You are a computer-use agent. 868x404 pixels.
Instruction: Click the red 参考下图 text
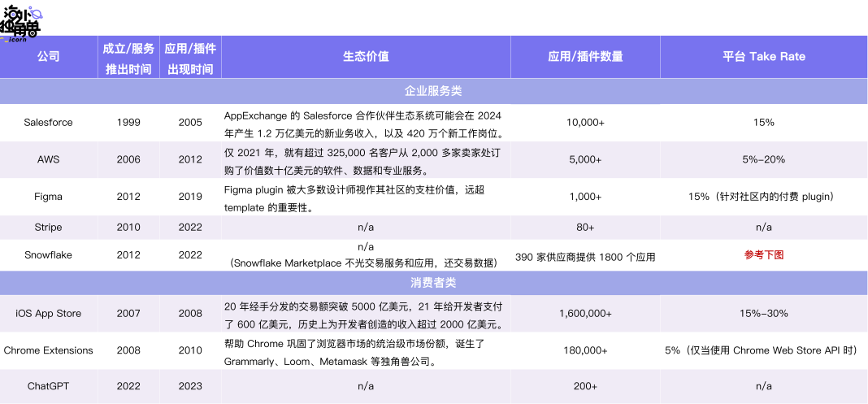(x=763, y=255)
